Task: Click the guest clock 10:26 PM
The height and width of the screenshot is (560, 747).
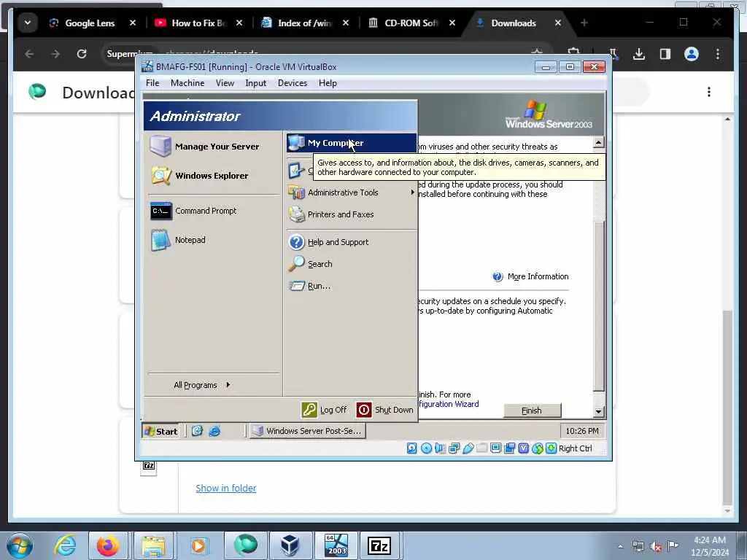Action: coord(581,431)
